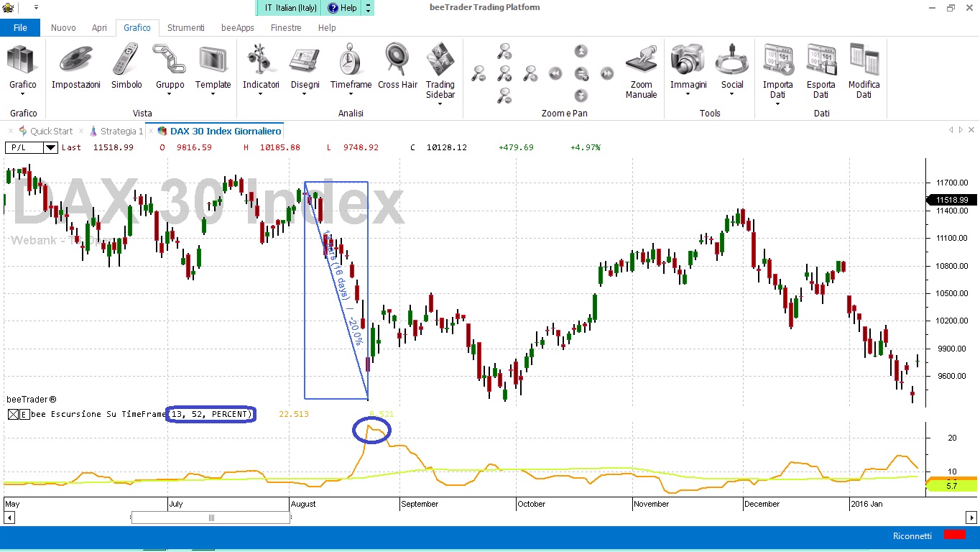
Task: Switch to the Strumenti ribbon tab
Action: 186,28
